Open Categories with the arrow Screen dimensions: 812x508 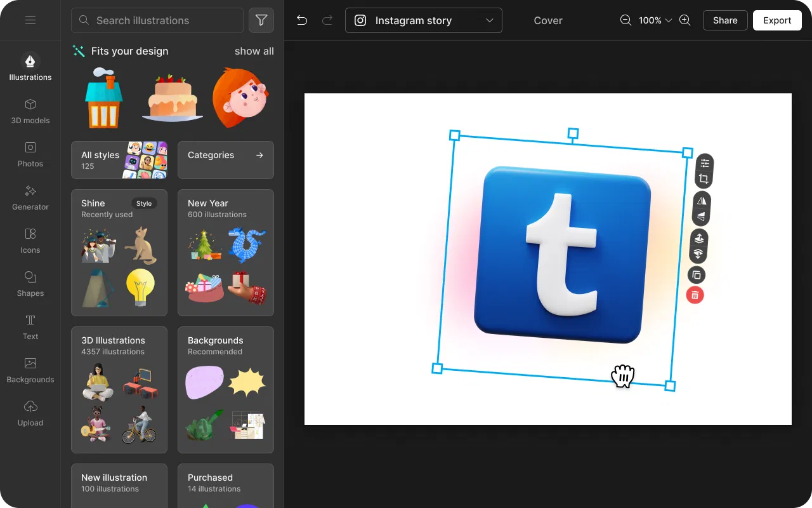tap(226, 160)
